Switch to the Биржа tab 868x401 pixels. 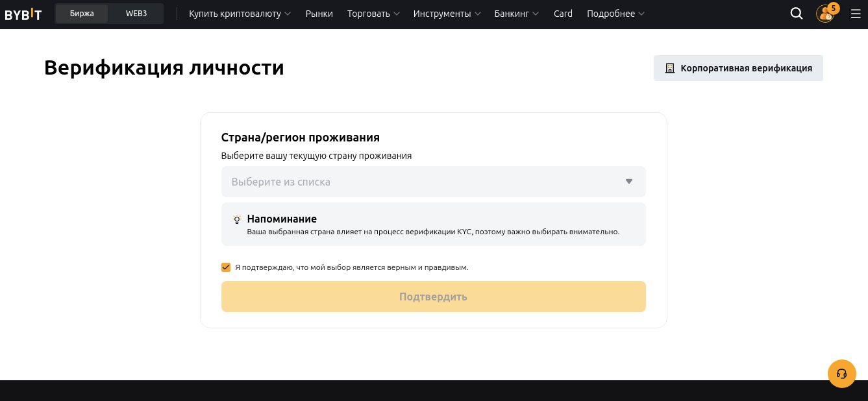pos(82,12)
